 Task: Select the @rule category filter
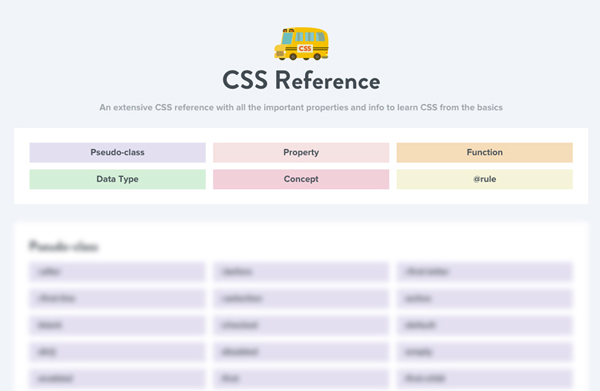tap(484, 179)
